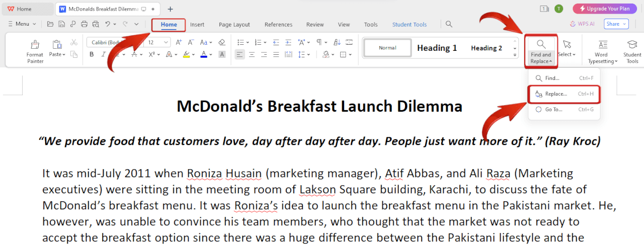Click the search magnifier beside Student Tools tab
Image resolution: width=644 pixels, height=246 pixels.
click(449, 24)
